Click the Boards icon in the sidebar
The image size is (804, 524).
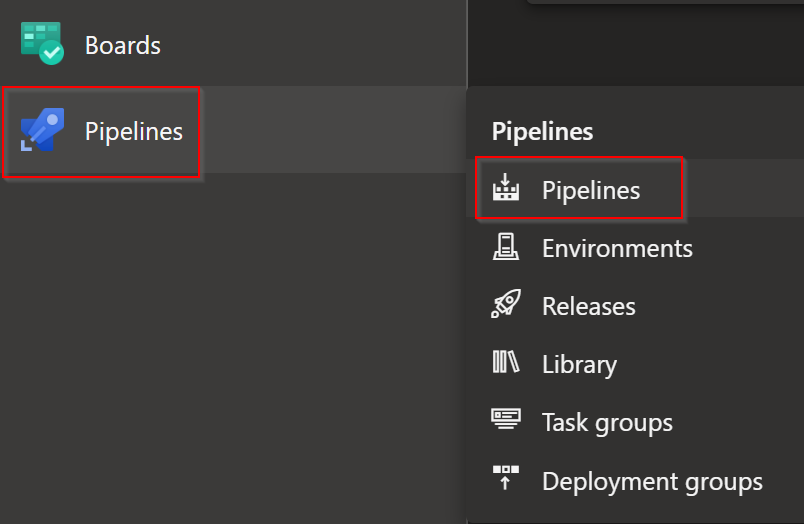pyautogui.click(x=42, y=44)
